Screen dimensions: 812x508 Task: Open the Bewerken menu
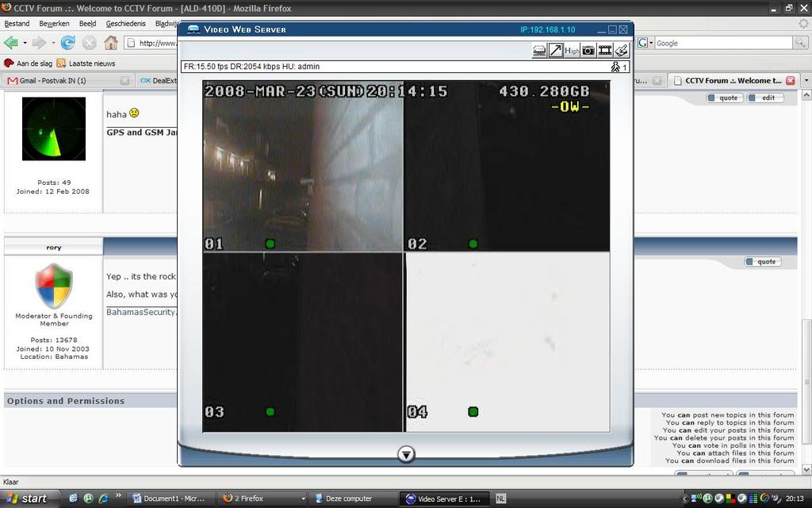tap(54, 24)
